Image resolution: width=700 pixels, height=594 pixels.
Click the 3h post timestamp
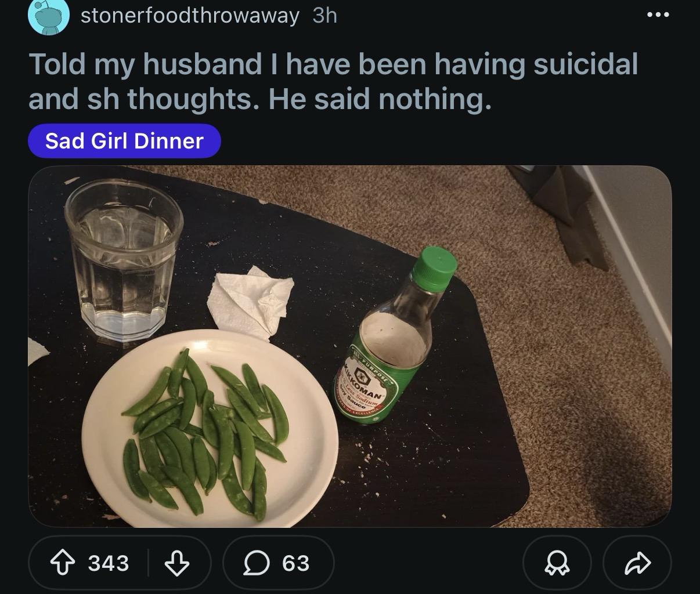pyautogui.click(x=324, y=16)
